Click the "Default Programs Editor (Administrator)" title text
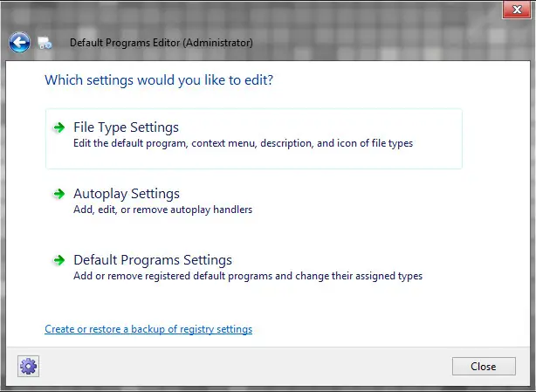Image resolution: width=536 pixels, height=392 pixels. pyautogui.click(x=161, y=42)
